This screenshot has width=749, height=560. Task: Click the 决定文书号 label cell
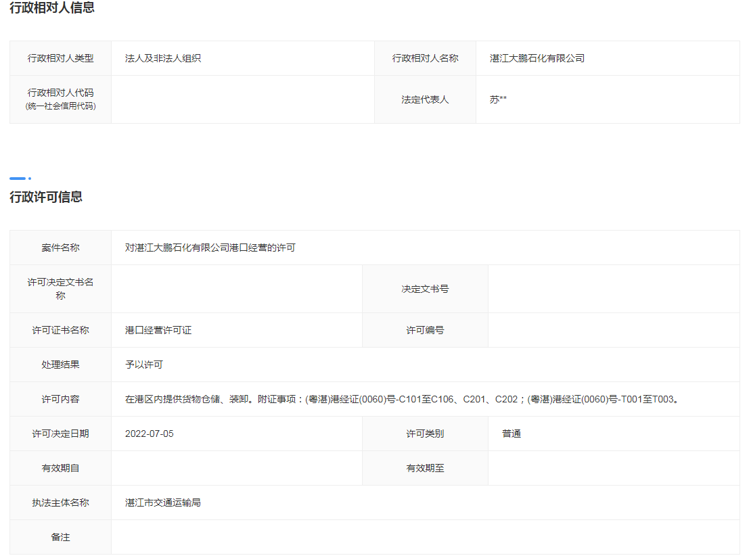click(x=425, y=289)
